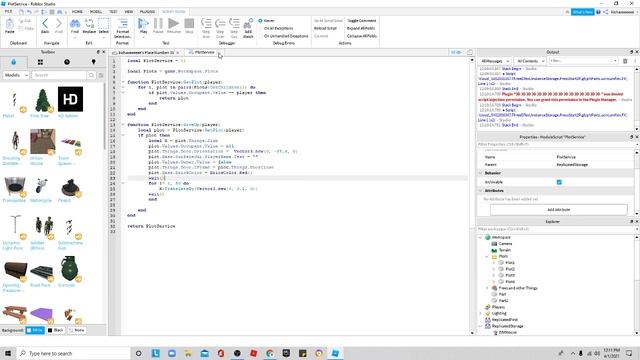Click Reload Script action
The image size is (640, 360).
[325, 28]
